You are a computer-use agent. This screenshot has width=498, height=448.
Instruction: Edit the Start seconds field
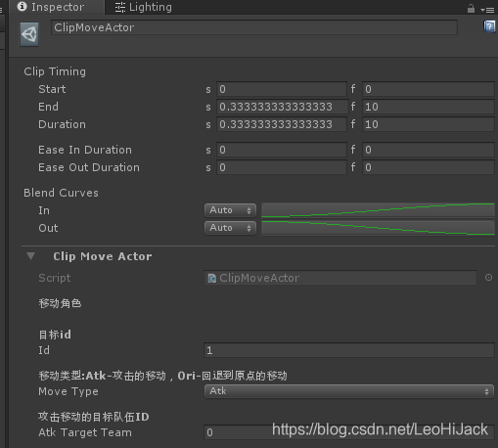pos(282,89)
